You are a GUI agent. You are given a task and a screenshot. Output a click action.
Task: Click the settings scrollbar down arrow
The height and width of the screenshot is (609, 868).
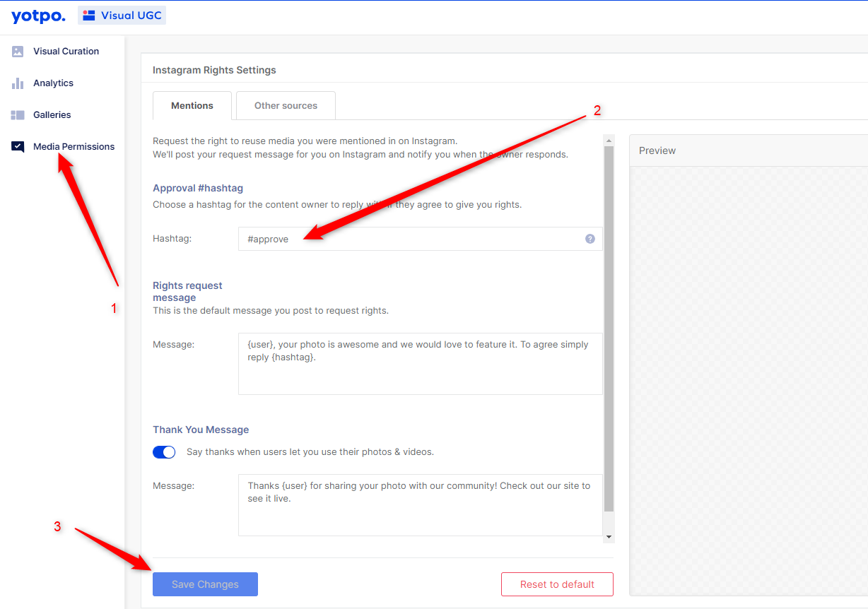[609, 537]
